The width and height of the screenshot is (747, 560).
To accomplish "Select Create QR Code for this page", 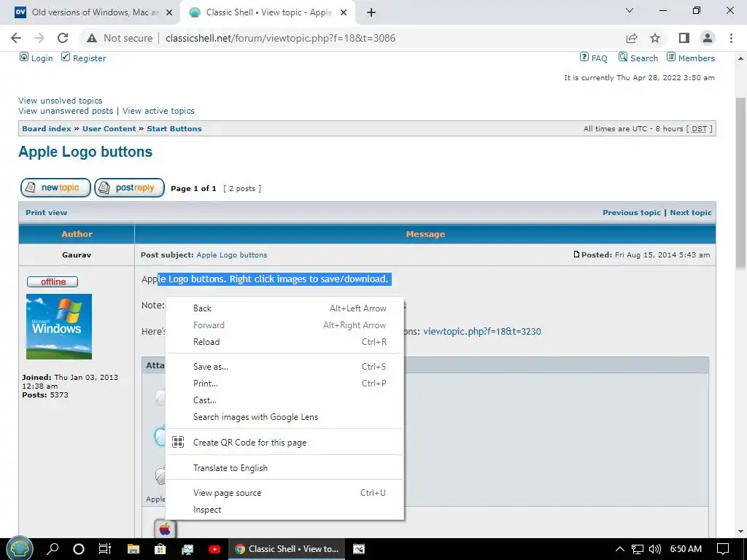I will 285,443.
